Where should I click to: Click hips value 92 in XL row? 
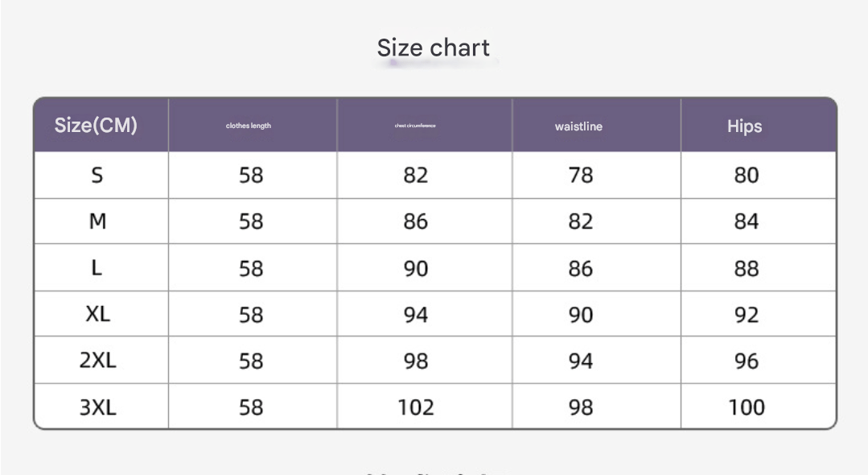tap(747, 314)
